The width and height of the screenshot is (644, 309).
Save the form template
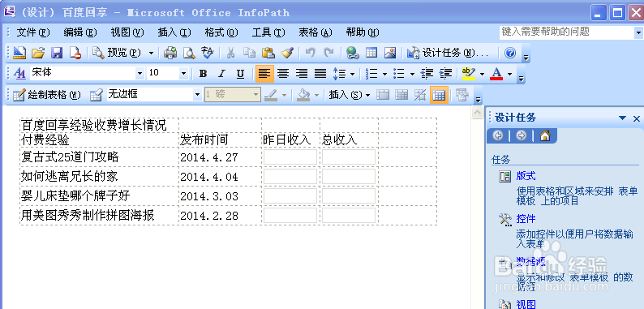point(57,53)
